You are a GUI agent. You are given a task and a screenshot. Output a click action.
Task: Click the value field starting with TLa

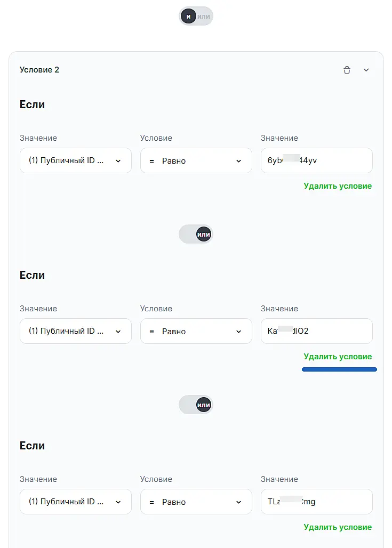tap(316, 502)
